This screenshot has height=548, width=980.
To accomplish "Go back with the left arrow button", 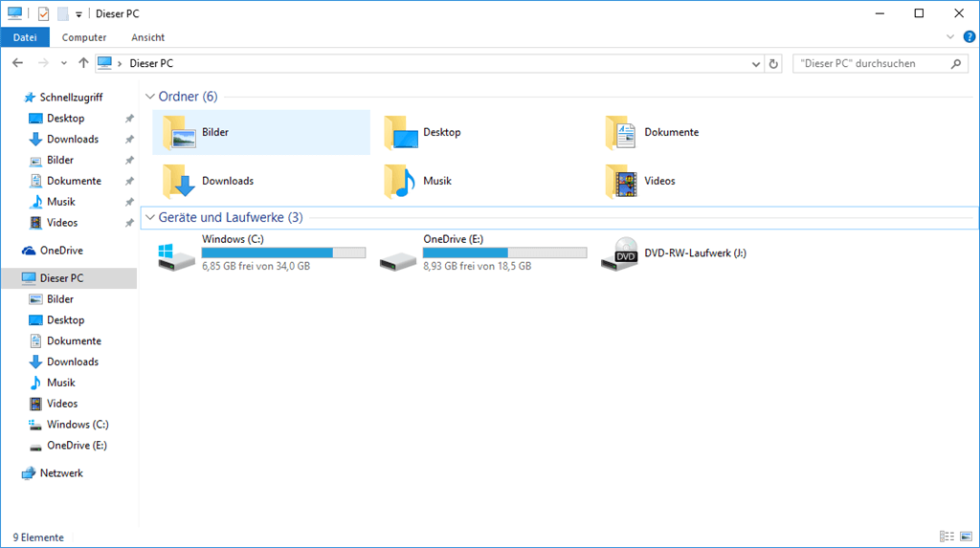I will (x=17, y=63).
